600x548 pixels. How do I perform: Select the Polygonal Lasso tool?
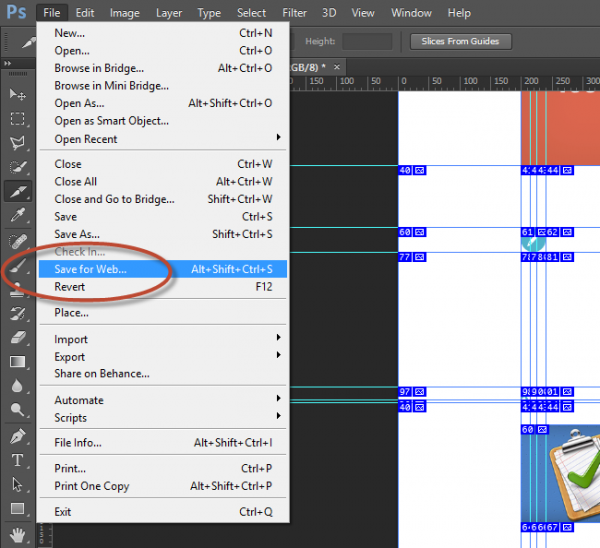click(17, 142)
